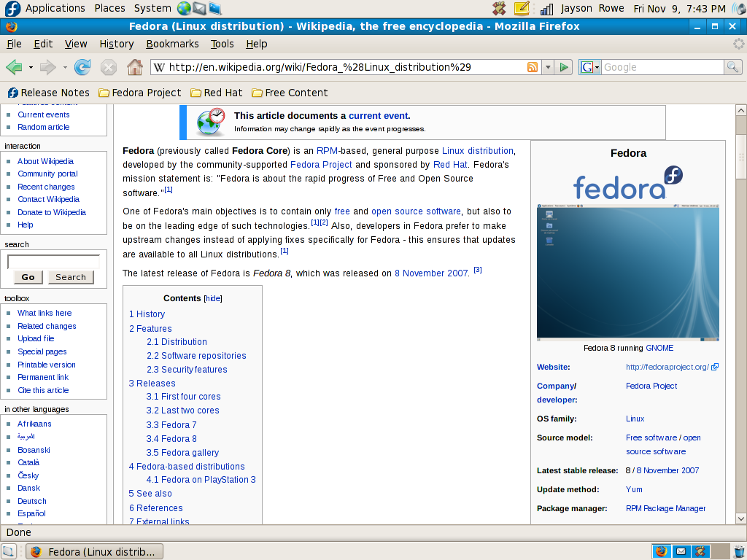Image resolution: width=747 pixels, height=560 pixels.
Task: Click the Google search input box
Action: 662,67
